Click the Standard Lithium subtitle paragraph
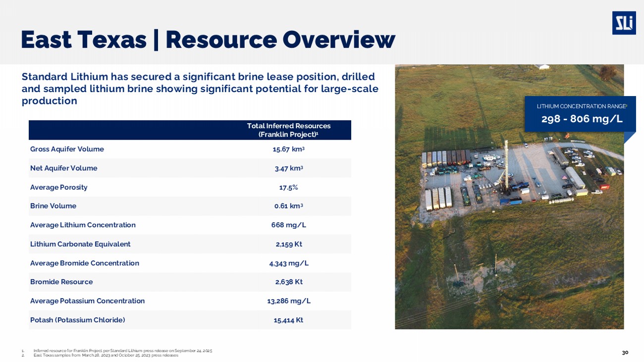 [200, 89]
